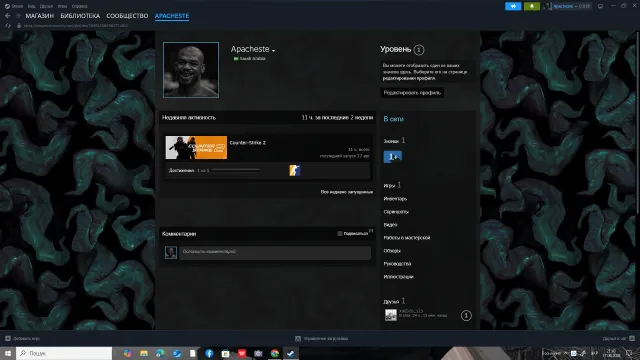Click the friend's avatar in friends list
This screenshot has height=360, width=640.
pos(391,315)
